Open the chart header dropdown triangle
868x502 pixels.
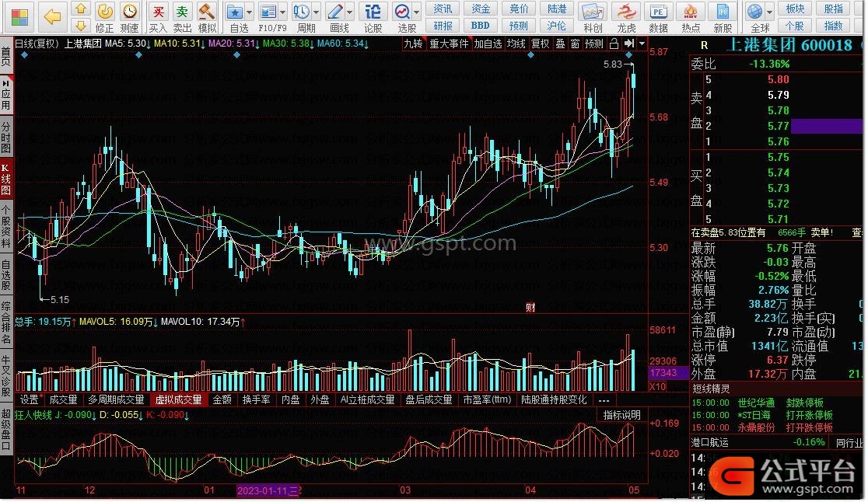(642, 44)
